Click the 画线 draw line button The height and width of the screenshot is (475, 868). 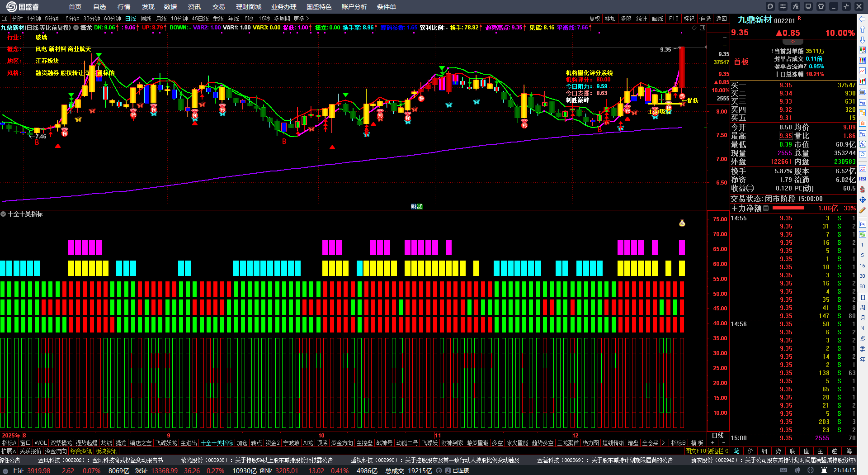[x=657, y=19]
